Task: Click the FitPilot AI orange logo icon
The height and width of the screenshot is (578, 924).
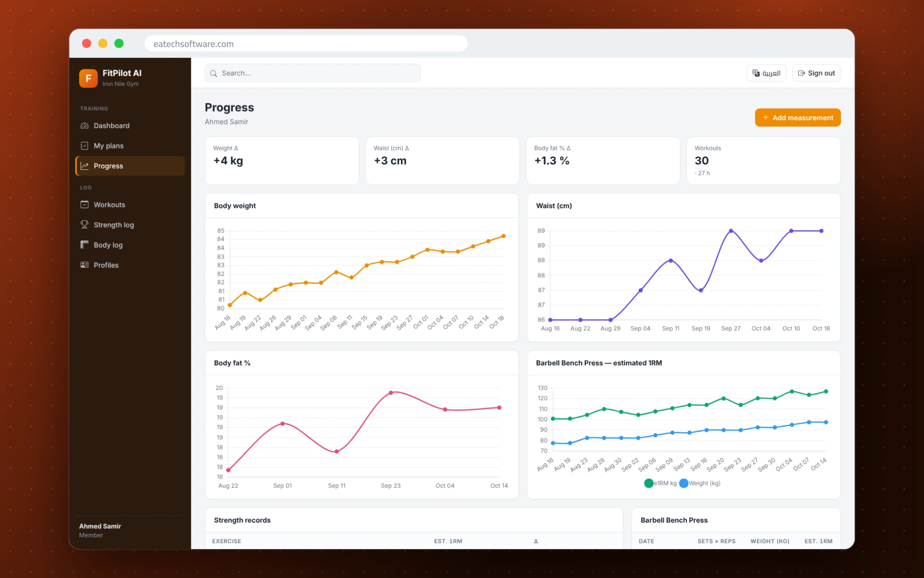Action: click(x=88, y=78)
